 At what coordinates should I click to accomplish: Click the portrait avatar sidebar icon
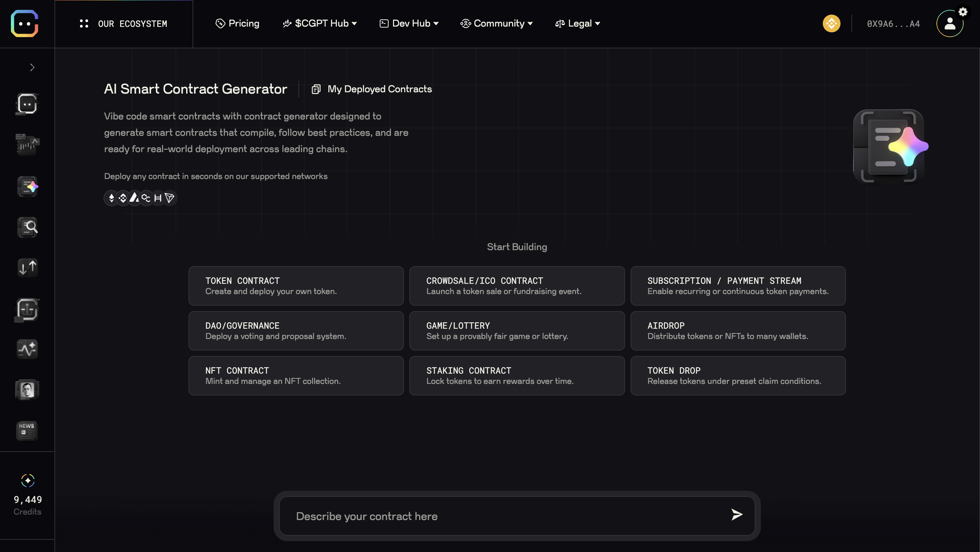coord(27,390)
